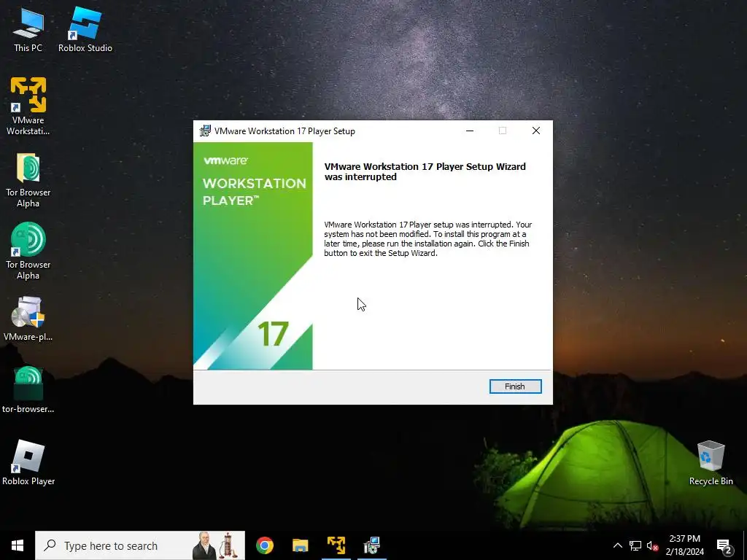Open This PC desktop icon

coord(28,30)
